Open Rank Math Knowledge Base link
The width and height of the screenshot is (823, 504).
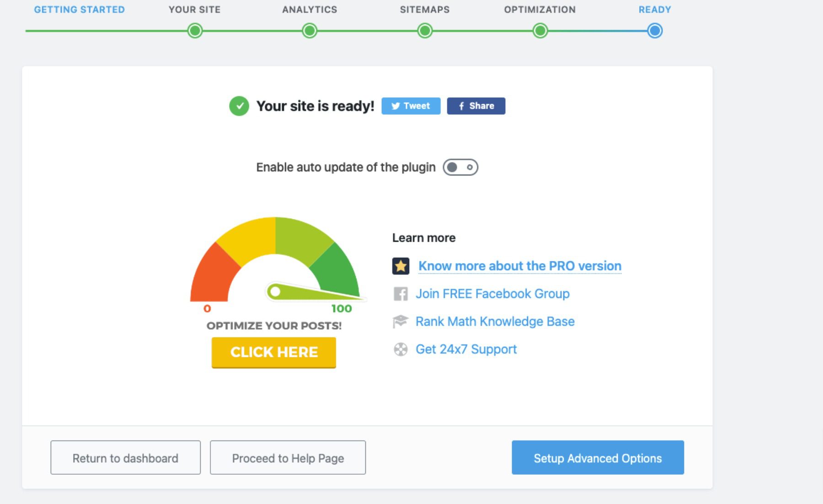495,322
